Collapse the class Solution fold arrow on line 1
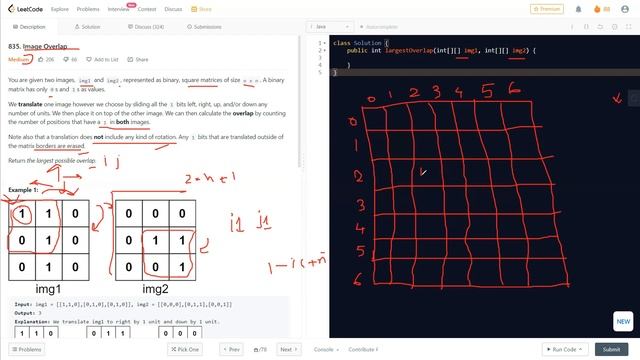640x360 pixels. point(325,43)
